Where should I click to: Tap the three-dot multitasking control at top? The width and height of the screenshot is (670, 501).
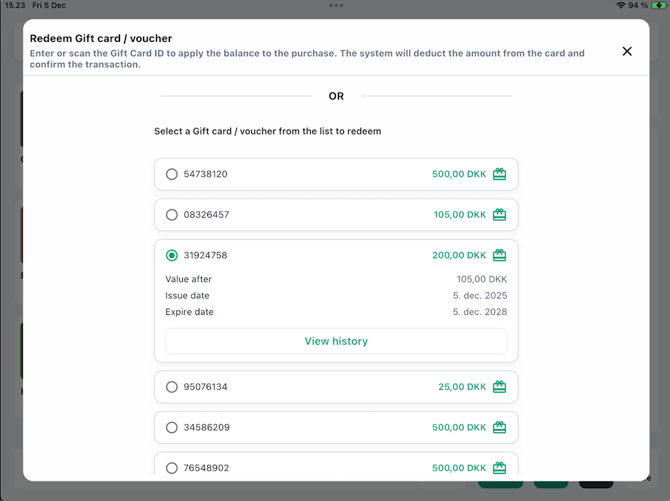pos(336,5)
